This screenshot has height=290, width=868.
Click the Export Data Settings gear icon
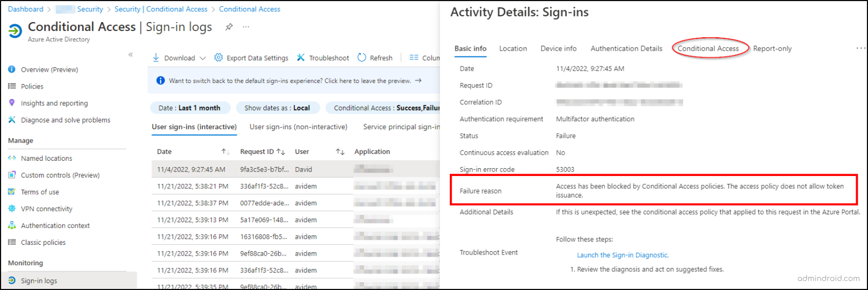coord(219,58)
